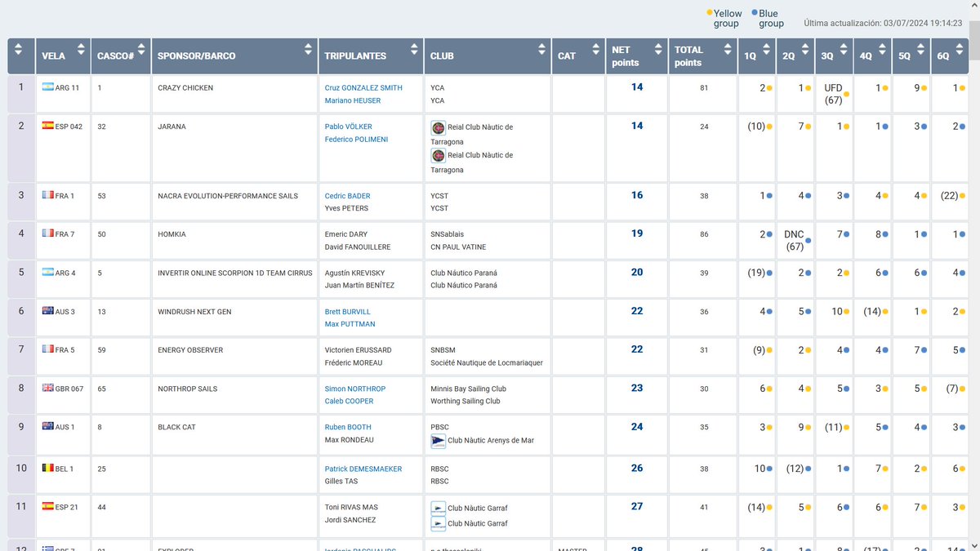Viewport: 980px width, 551px height.
Task: Click the UK flag for GBR 067
Action: (x=48, y=388)
